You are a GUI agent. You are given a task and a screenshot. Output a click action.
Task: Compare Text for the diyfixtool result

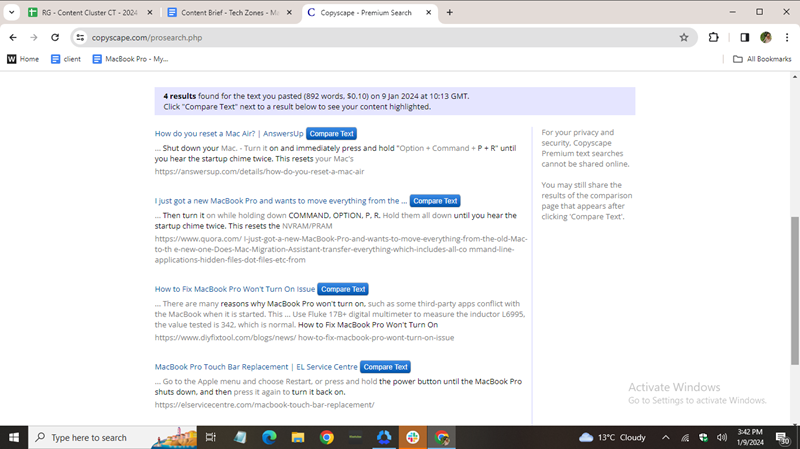(343, 289)
